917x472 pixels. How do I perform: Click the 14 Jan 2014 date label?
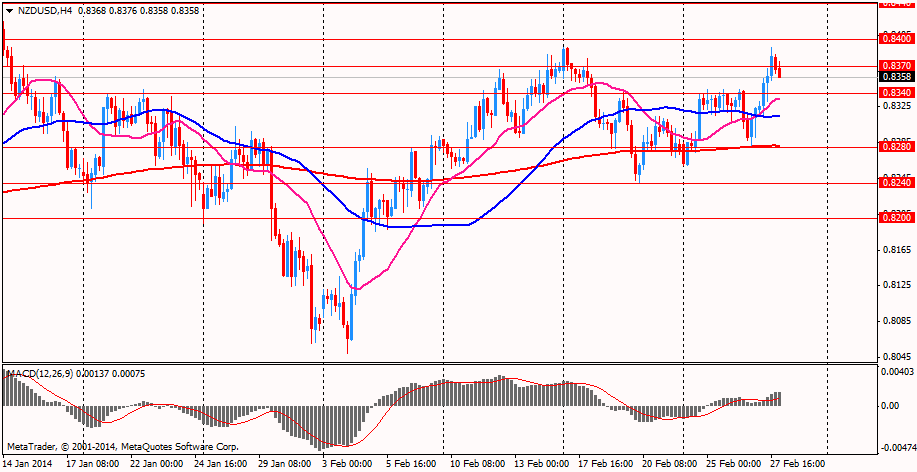(x=26, y=464)
